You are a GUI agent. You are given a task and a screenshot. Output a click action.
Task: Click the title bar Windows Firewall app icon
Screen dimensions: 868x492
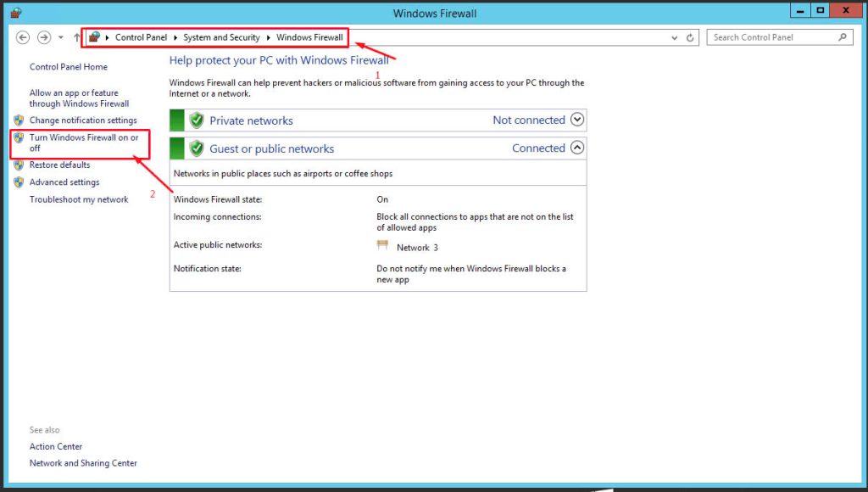[15, 13]
